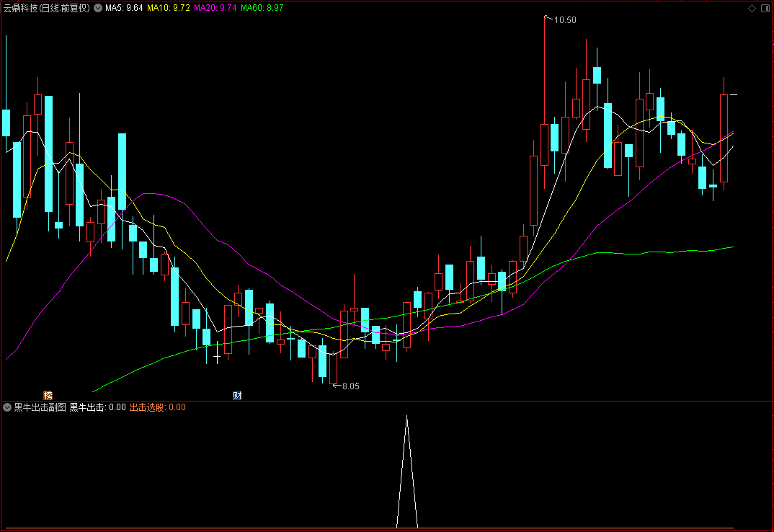Screen dimensions: 774x532
Task: Click the MA10: 9.72 label
Action: (x=169, y=8)
